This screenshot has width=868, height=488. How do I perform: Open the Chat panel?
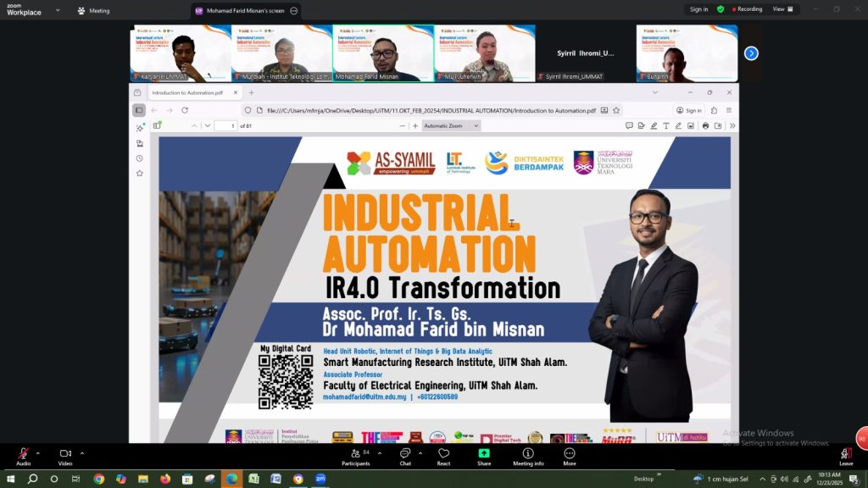[x=405, y=455]
